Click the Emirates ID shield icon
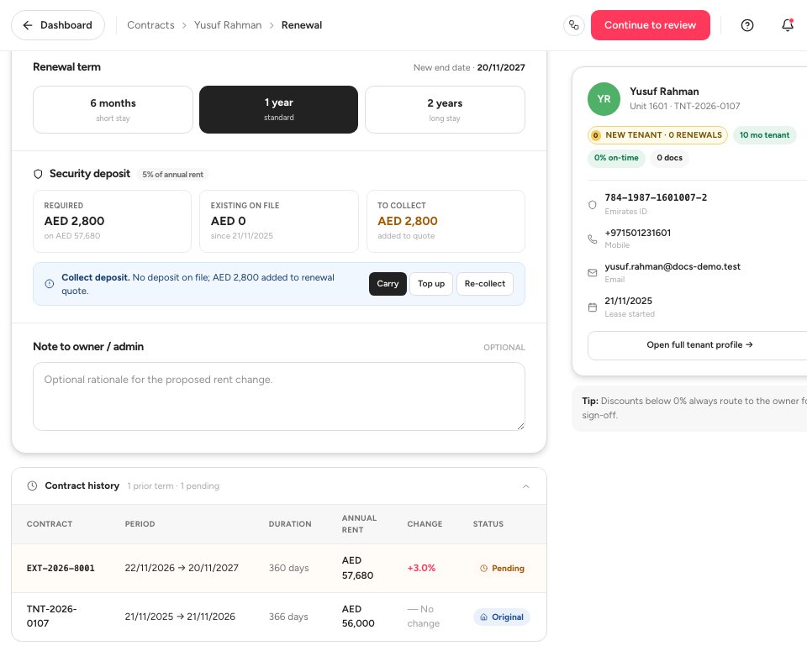 point(593,205)
